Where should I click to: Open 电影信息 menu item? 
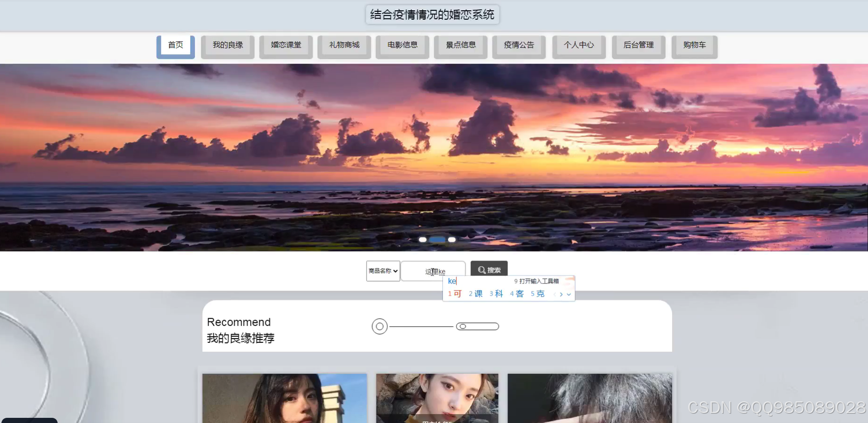click(402, 47)
